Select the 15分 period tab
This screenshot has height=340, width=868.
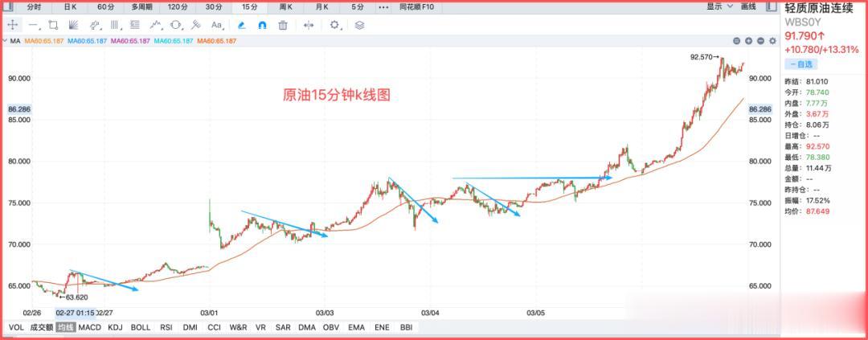249,7
